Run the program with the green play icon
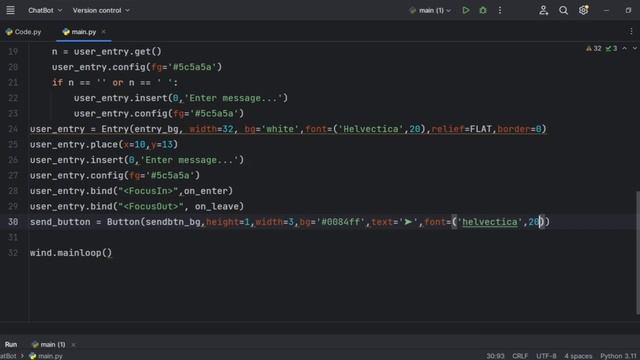The height and width of the screenshot is (360, 640). click(466, 10)
